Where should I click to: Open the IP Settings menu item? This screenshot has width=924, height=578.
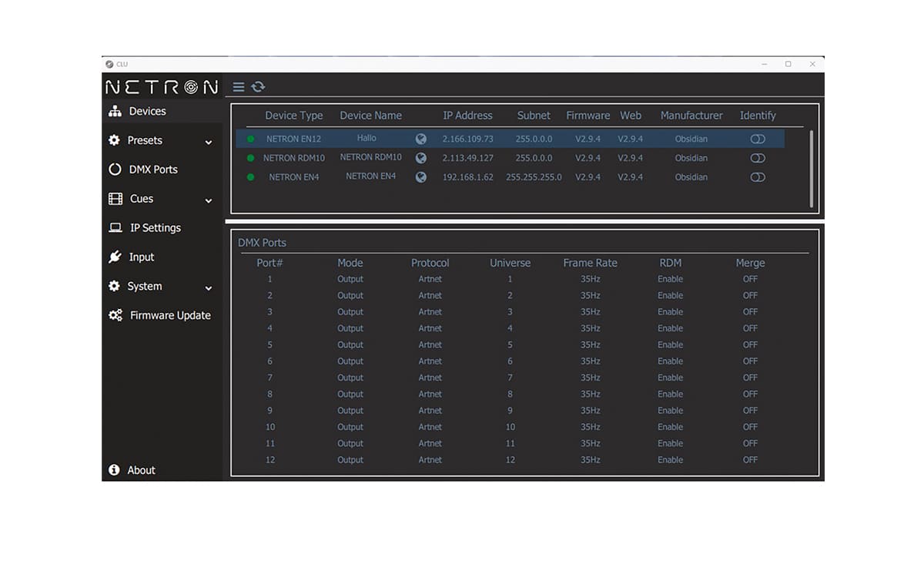tap(155, 228)
